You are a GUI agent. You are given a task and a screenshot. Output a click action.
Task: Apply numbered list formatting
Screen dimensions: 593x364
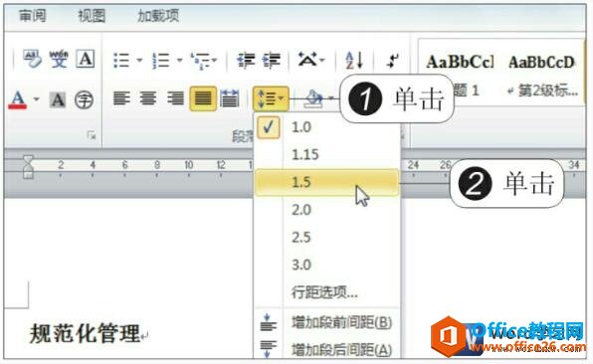[161, 60]
